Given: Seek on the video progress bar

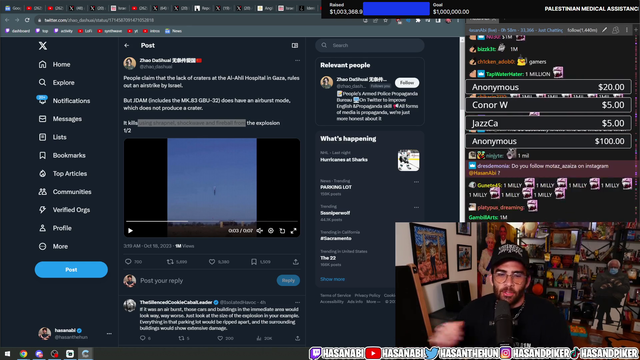Looking at the screenshot, I should click(x=212, y=221).
